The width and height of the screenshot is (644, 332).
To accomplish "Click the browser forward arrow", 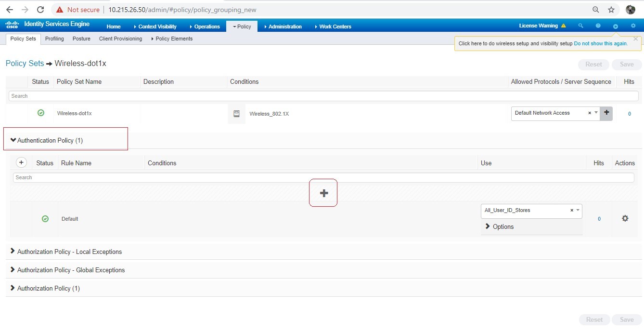I will [x=25, y=10].
